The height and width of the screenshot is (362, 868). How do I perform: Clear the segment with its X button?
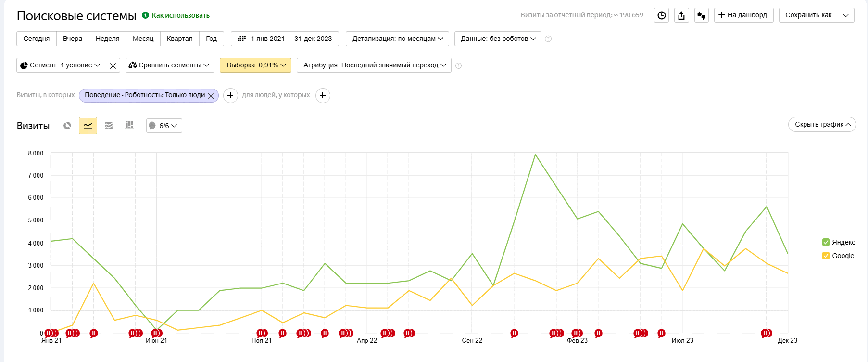113,65
